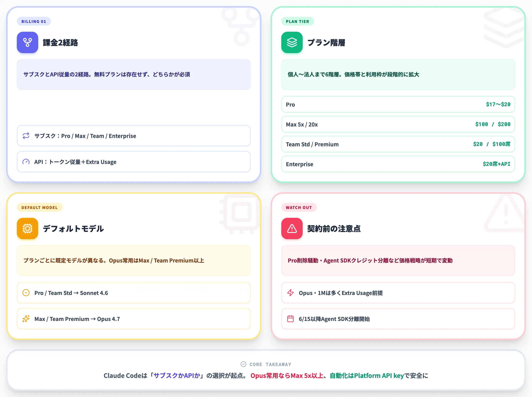The image size is (532, 397).
Task: Click the 課金2経路 heading
Action: [x=60, y=43]
